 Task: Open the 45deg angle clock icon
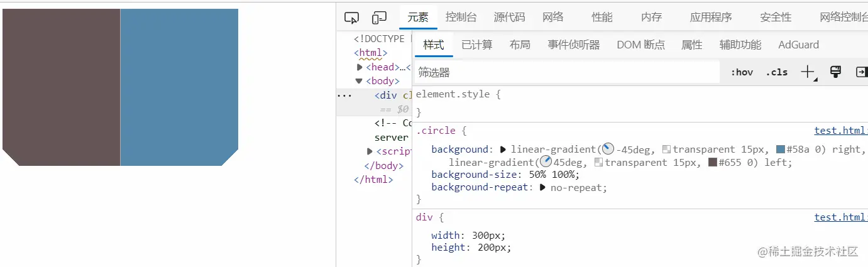pyautogui.click(x=546, y=162)
